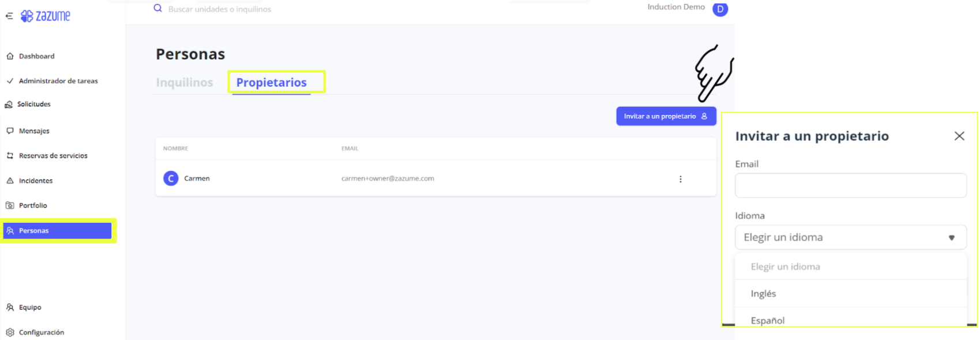Go to Solicitudes section

[x=33, y=104]
